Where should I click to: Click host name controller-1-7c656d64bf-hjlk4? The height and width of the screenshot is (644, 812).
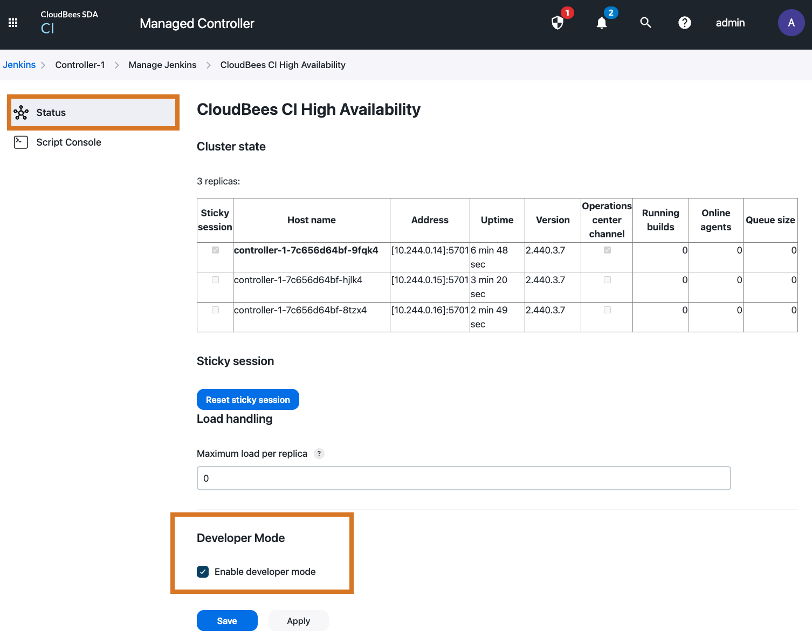(298, 280)
